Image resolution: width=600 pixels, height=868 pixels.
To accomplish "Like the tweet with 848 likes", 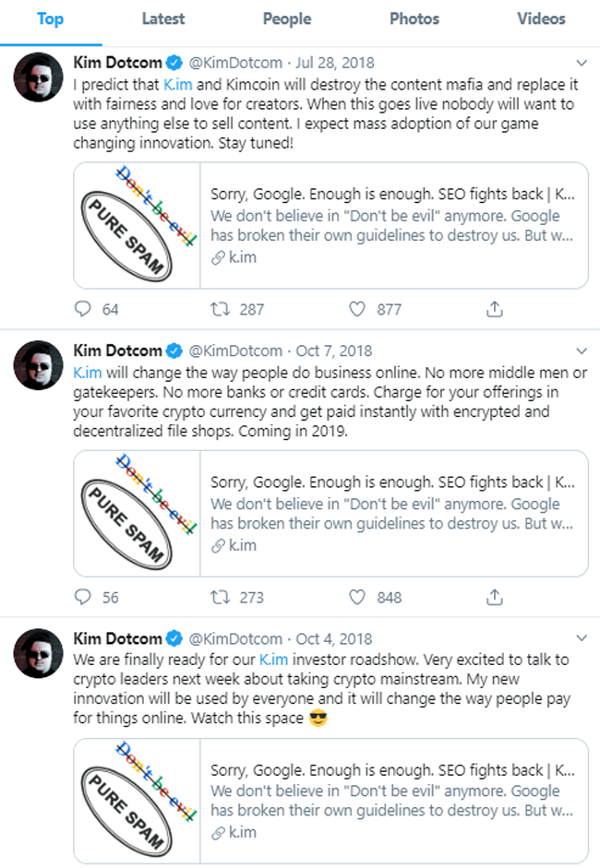I will click(357, 597).
